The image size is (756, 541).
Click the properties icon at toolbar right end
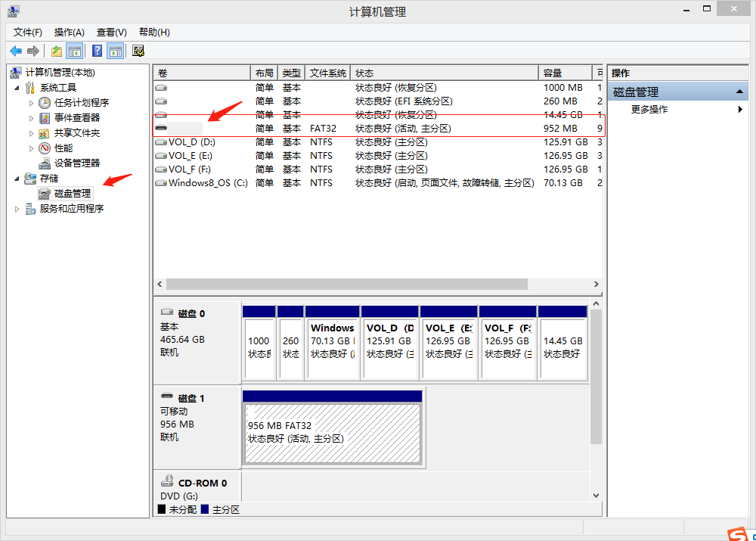click(x=138, y=51)
